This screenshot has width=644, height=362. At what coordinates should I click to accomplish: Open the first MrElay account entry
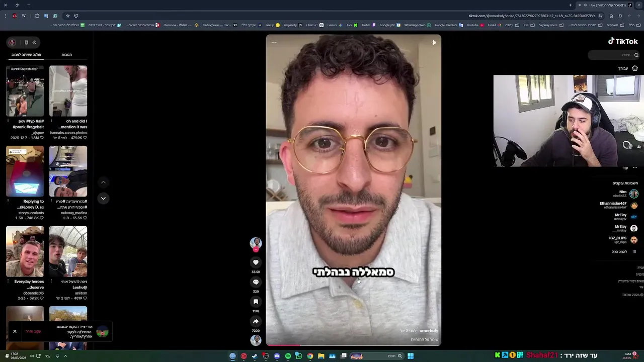[625, 217]
